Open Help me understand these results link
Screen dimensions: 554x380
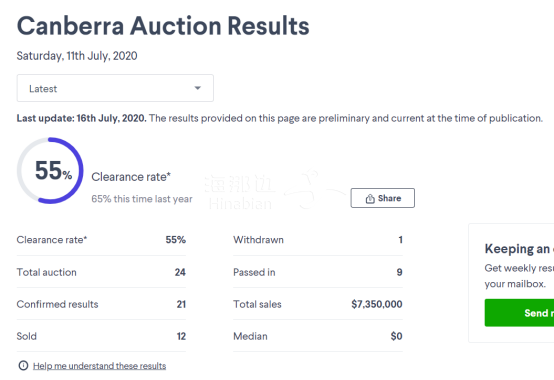(x=99, y=366)
